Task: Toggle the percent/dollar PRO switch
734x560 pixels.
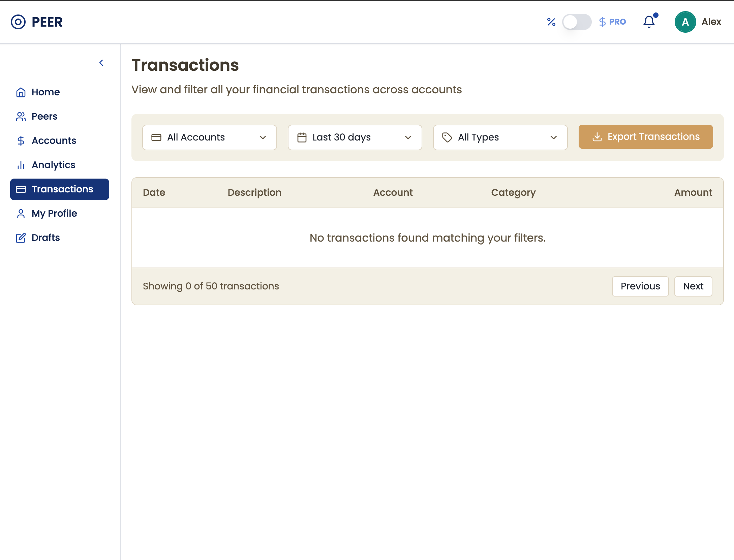Action: pos(577,22)
